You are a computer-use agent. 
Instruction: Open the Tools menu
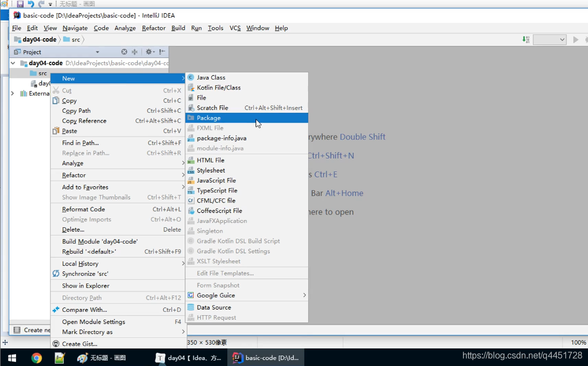point(216,28)
